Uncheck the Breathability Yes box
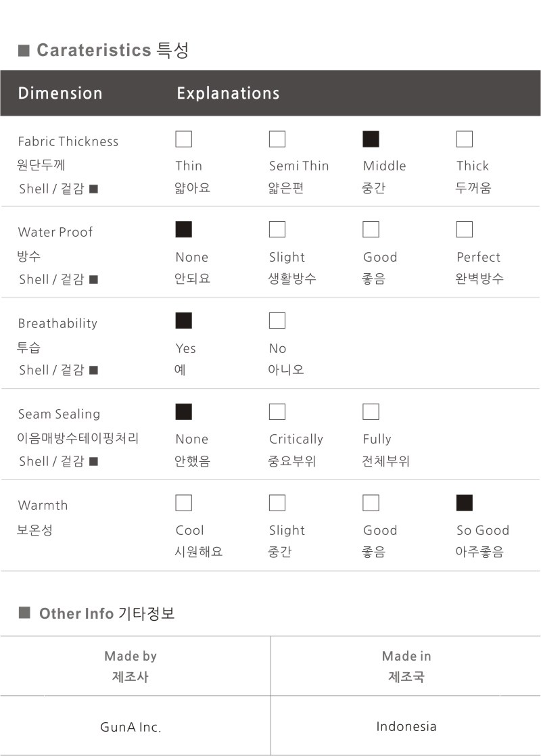 (183, 321)
